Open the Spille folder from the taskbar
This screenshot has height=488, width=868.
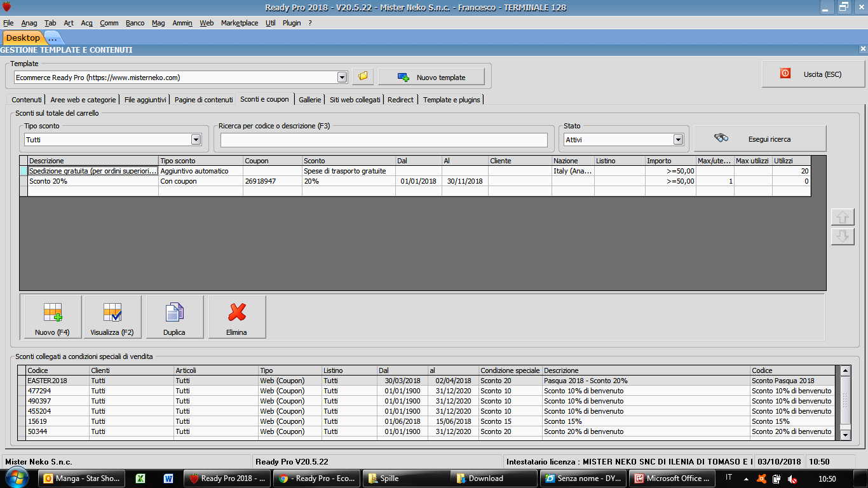point(405,478)
